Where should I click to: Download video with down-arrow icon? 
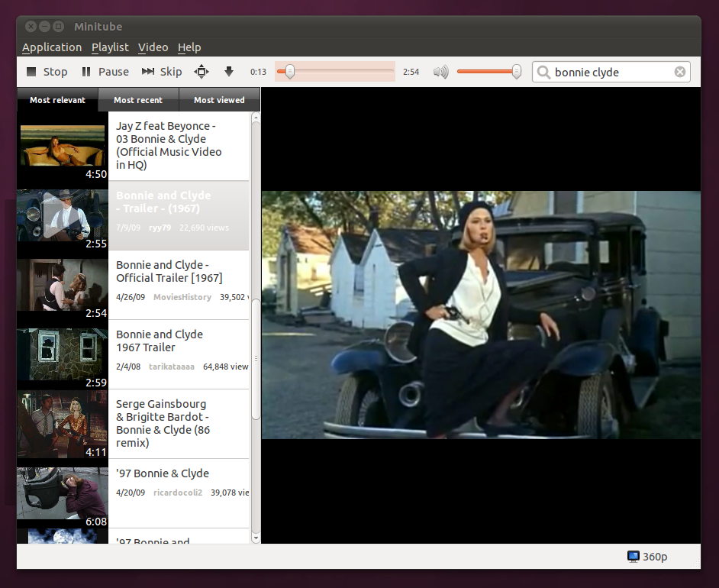coord(229,72)
